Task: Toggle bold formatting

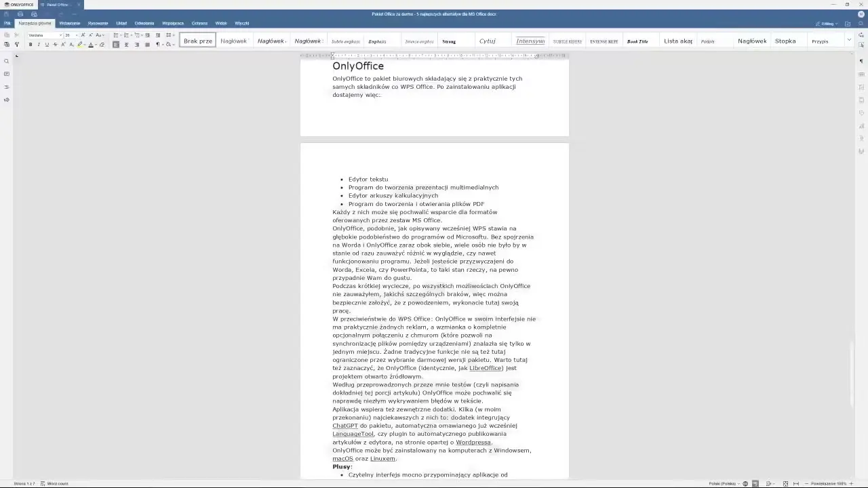Action: (x=31, y=45)
